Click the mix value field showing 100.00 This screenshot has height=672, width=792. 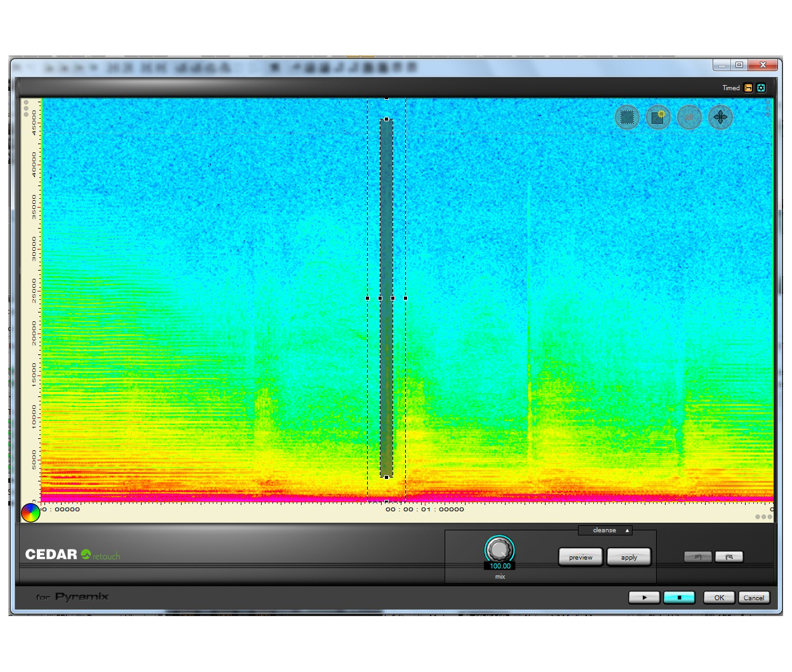(500, 566)
